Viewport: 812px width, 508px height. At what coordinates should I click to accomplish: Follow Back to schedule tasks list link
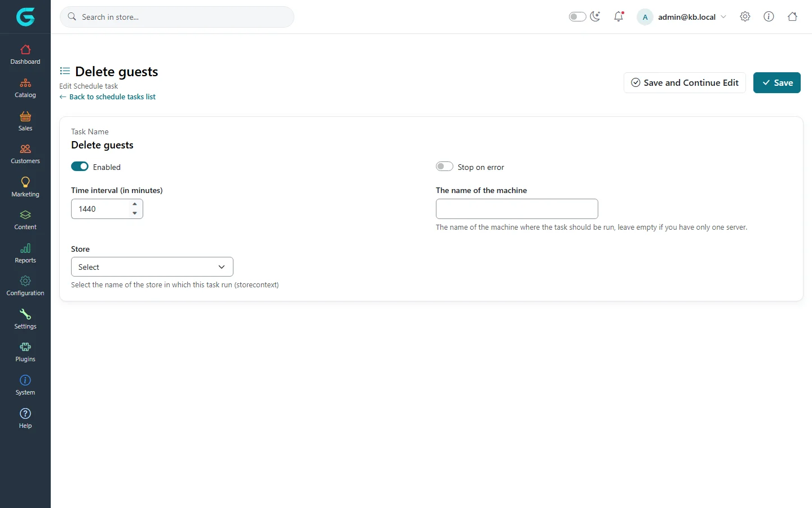(x=108, y=97)
